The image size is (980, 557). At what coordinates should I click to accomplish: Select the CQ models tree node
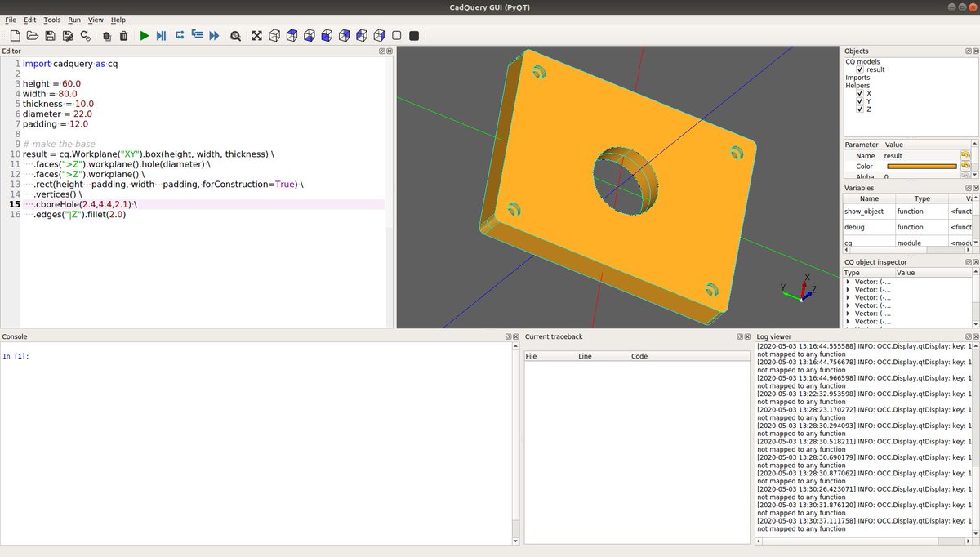coord(862,62)
